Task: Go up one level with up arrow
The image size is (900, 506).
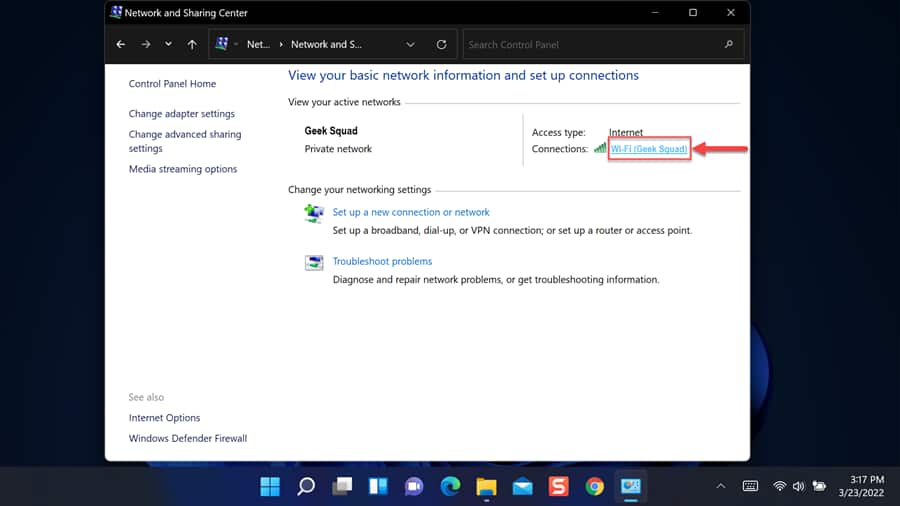Action: 192,44
